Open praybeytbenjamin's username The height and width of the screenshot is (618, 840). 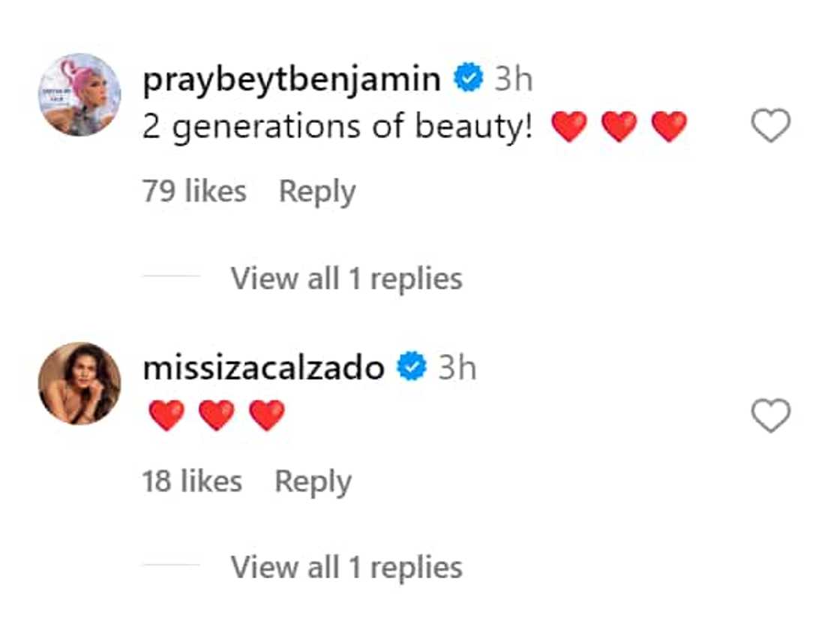tap(291, 76)
